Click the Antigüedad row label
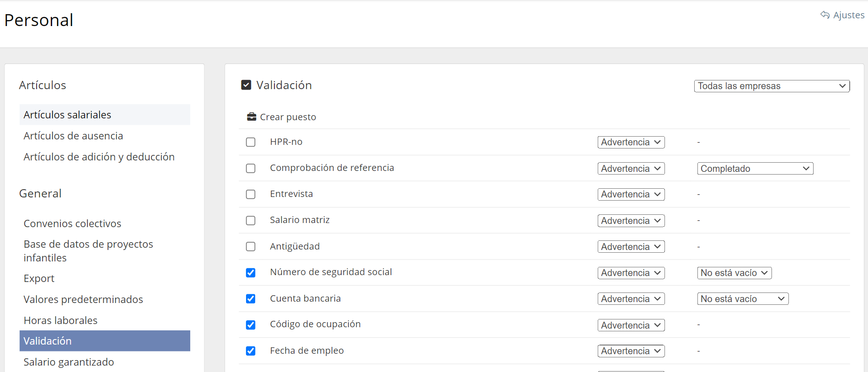The width and height of the screenshot is (868, 372). [295, 246]
